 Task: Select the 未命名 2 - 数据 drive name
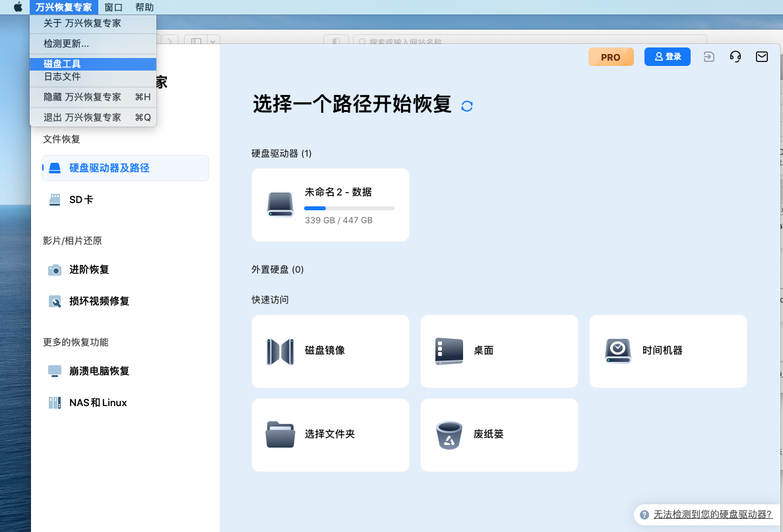(x=338, y=192)
